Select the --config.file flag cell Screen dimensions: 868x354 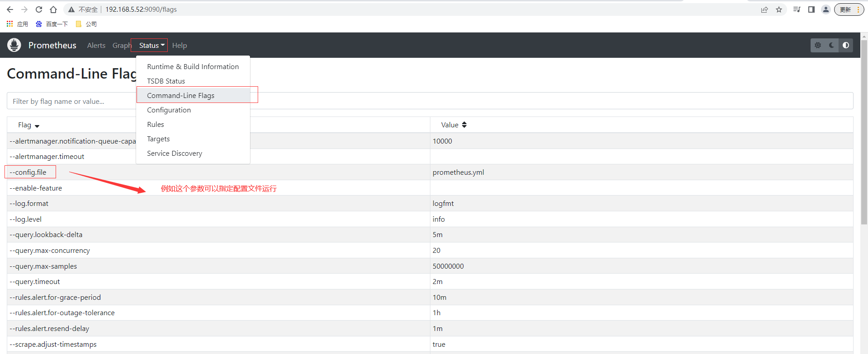coord(218,172)
